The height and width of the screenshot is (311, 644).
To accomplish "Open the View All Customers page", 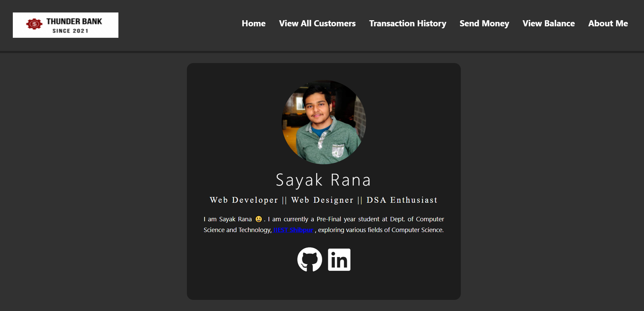I will tap(317, 24).
